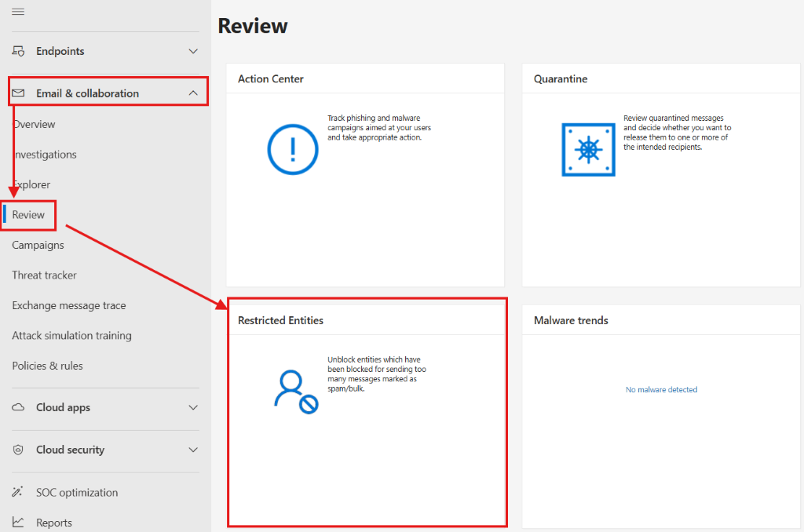Click the 'Unblock entities which have been blocked' text
The image size is (804, 532).
(x=377, y=374)
